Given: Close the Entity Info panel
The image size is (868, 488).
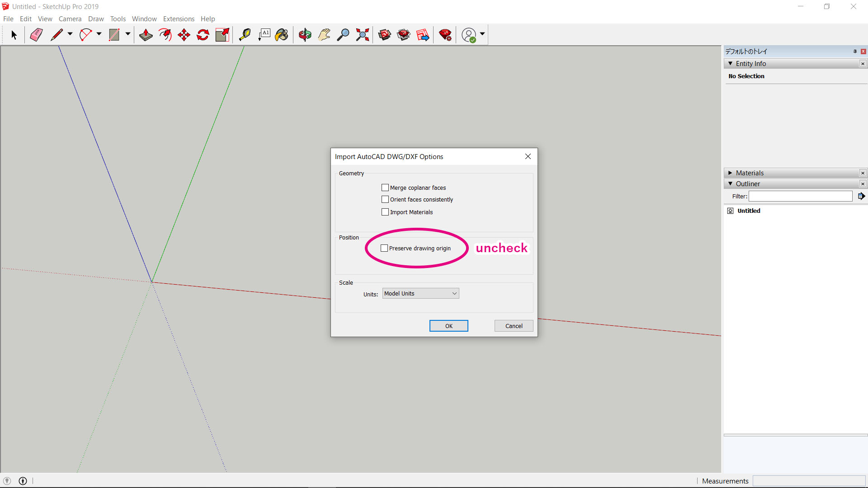Looking at the screenshot, I should pos(863,64).
